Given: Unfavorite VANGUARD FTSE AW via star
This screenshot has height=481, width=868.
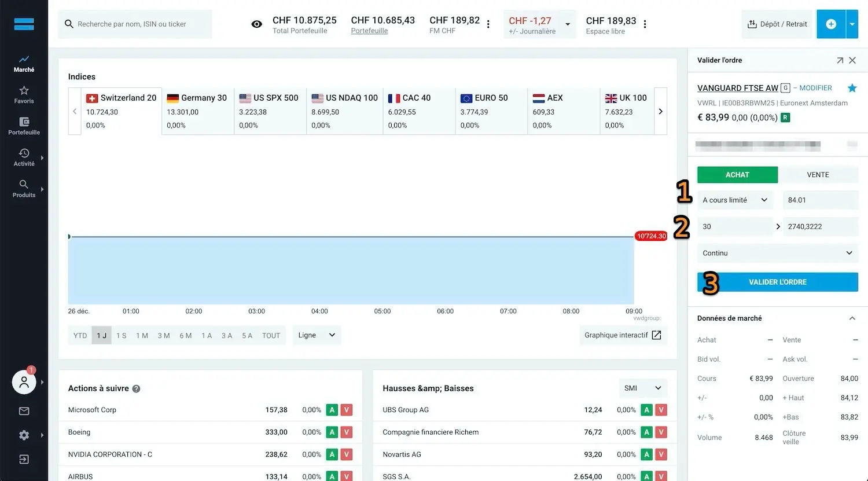Looking at the screenshot, I should click(x=851, y=87).
